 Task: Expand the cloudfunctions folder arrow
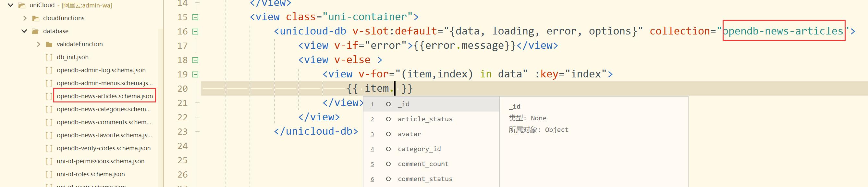click(x=25, y=18)
